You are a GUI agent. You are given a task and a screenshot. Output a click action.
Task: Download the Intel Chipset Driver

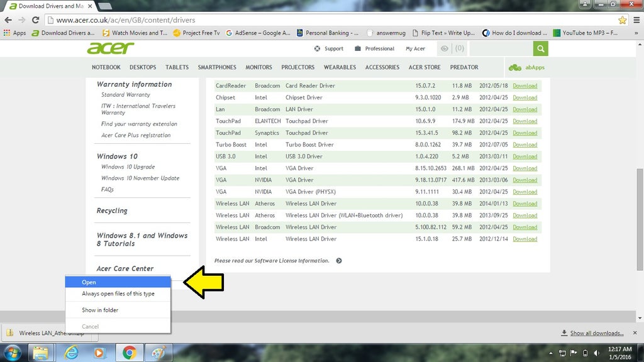pyautogui.click(x=525, y=97)
